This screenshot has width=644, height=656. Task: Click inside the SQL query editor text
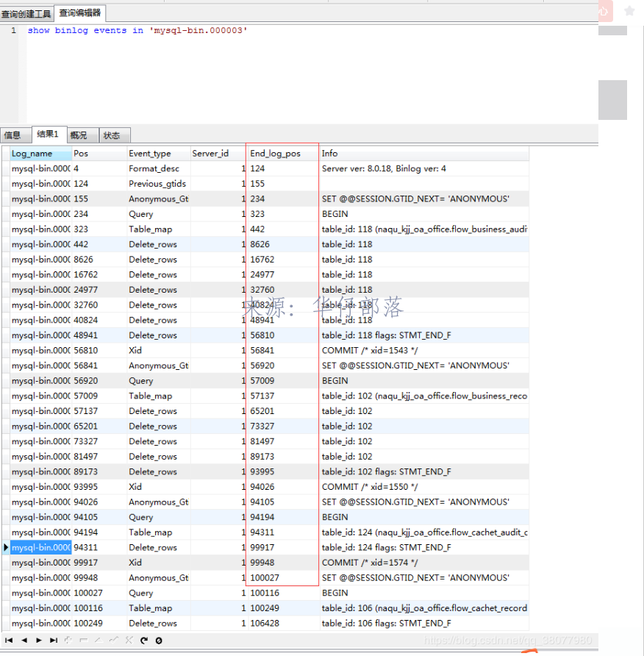137,31
